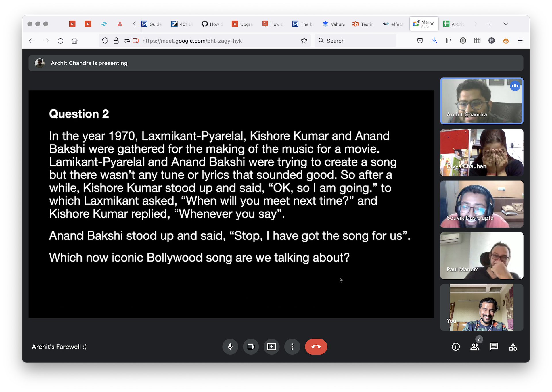Open the more call options menu

coord(292,347)
